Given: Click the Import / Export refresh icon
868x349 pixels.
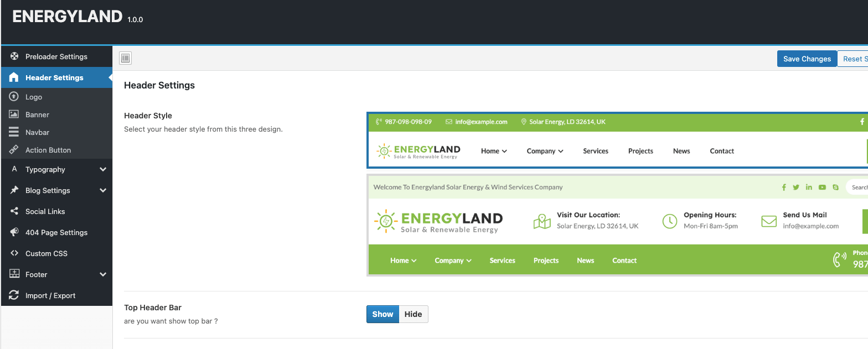Looking at the screenshot, I should pyautogui.click(x=14, y=295).
